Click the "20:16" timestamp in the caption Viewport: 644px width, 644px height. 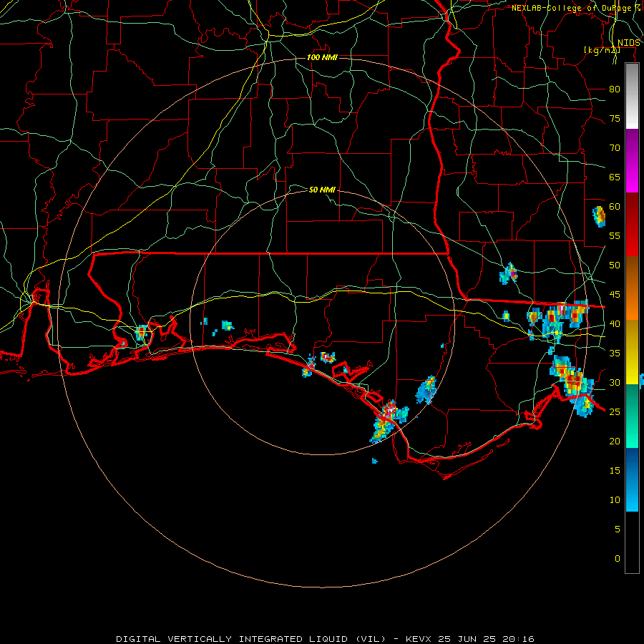(x=517, y=639)
